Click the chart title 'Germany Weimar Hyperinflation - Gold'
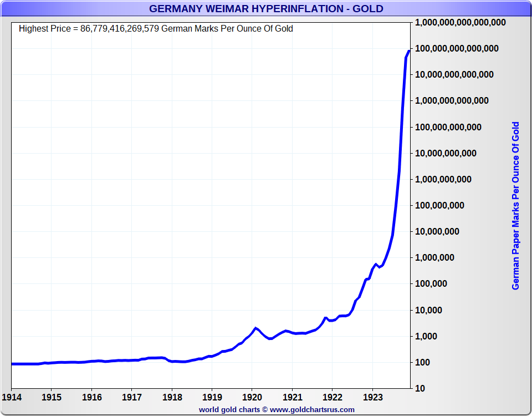The height and width of the screenshot is (416, 532). (x=266, y=8)
